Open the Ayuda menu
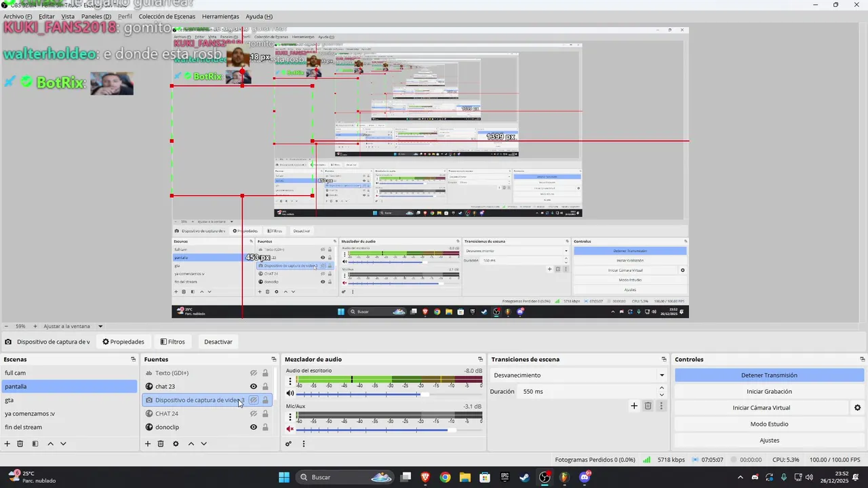868x488 pixels. (x=259, y=16)
